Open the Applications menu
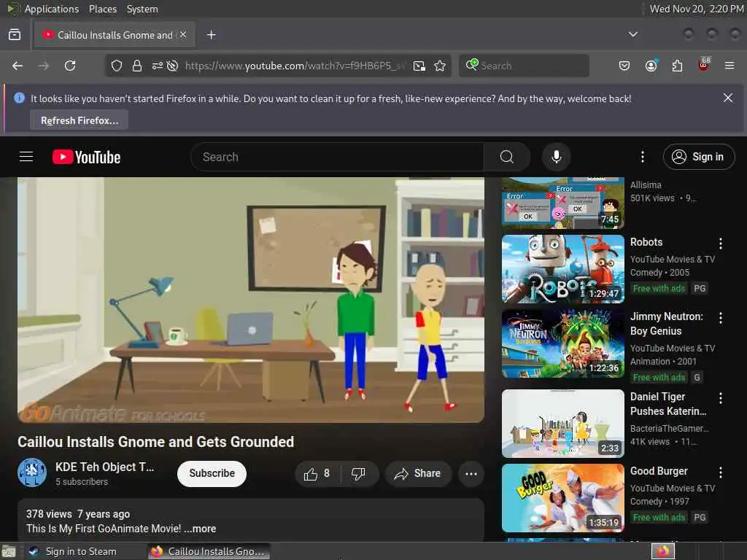Viewport: 747px width, 560px height. (x=52, y=9)
